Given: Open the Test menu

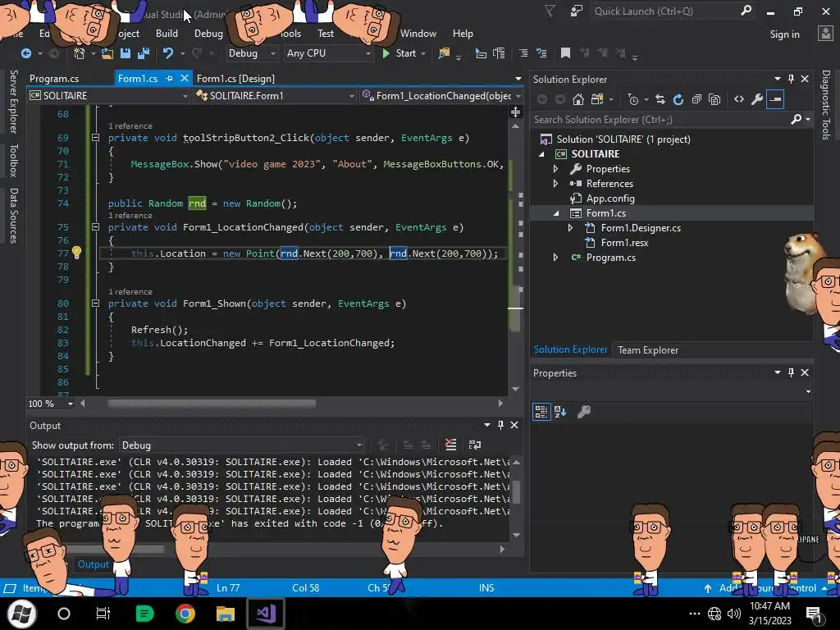Looking at the screenshot, I should (x=325, y=33).
